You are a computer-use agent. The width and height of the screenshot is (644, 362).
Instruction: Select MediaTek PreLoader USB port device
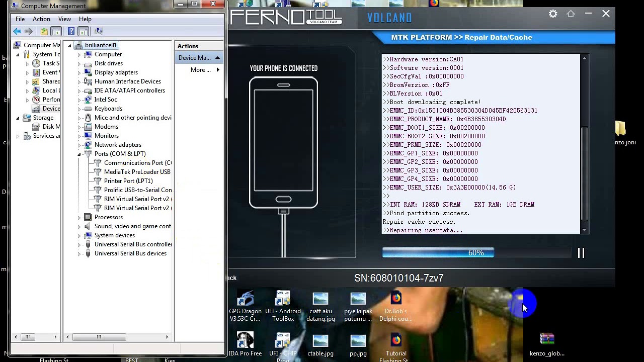(132, 172)
